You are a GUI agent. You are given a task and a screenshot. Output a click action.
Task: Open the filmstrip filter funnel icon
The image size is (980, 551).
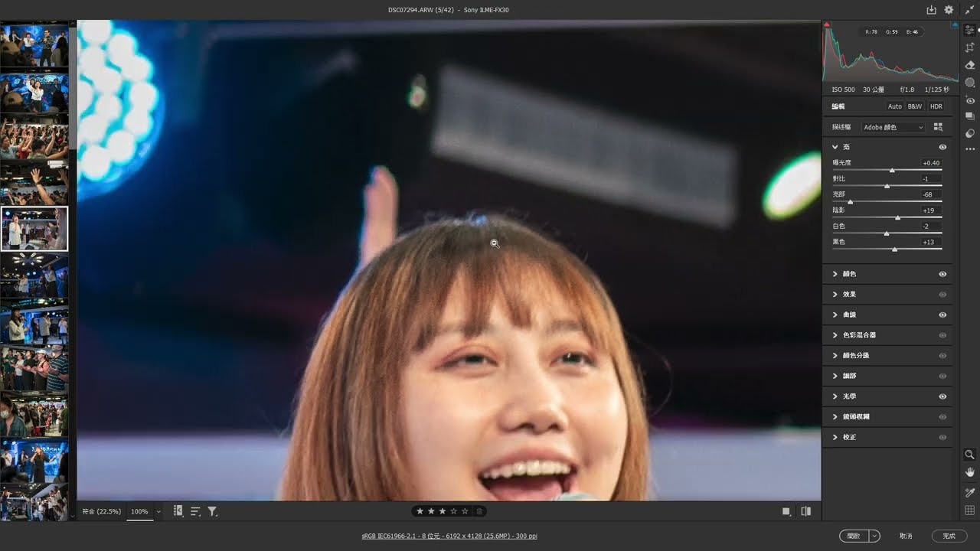(212, 511)
